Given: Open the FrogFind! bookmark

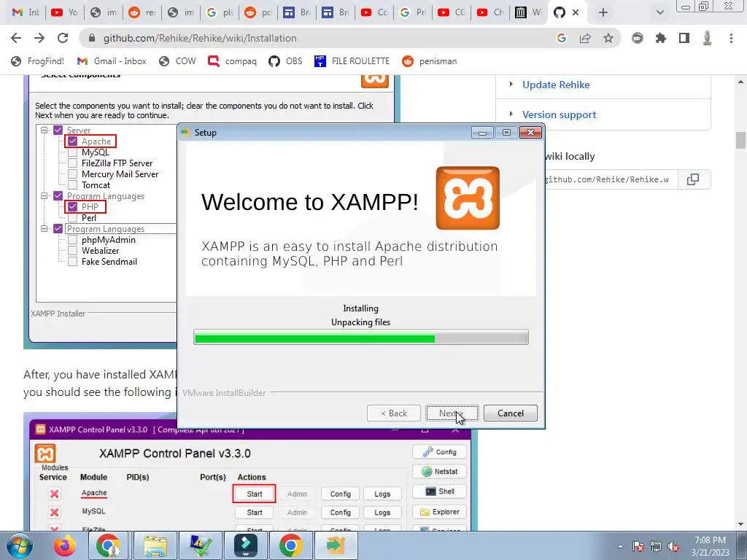Looking at the screenshot, I should (x=37, y=61).
